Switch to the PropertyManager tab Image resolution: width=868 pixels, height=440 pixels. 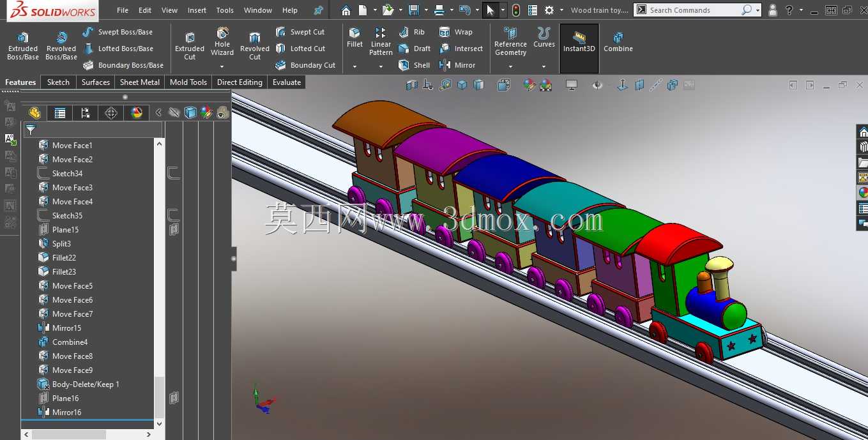[60, 113]
